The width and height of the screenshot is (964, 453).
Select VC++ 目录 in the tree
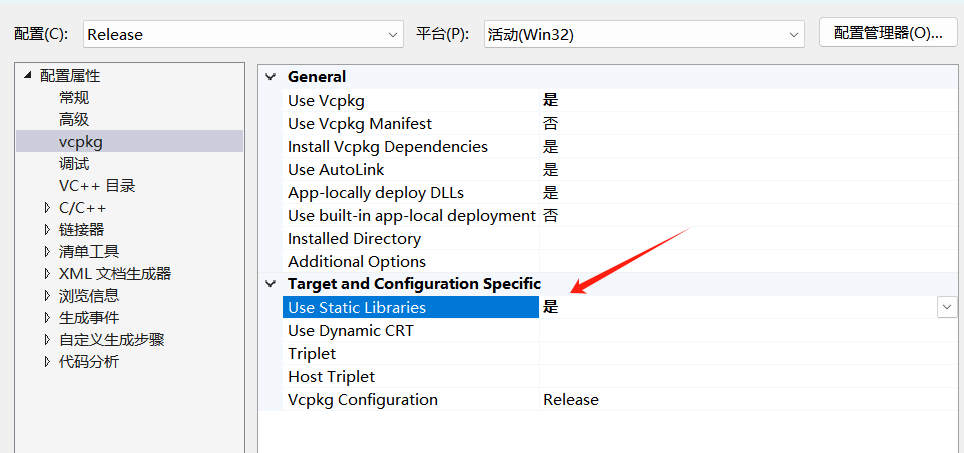[x=97, y=186]
